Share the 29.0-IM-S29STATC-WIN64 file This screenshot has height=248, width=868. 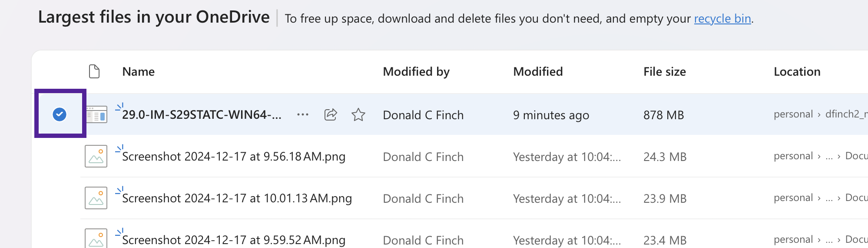coord(331,115)
